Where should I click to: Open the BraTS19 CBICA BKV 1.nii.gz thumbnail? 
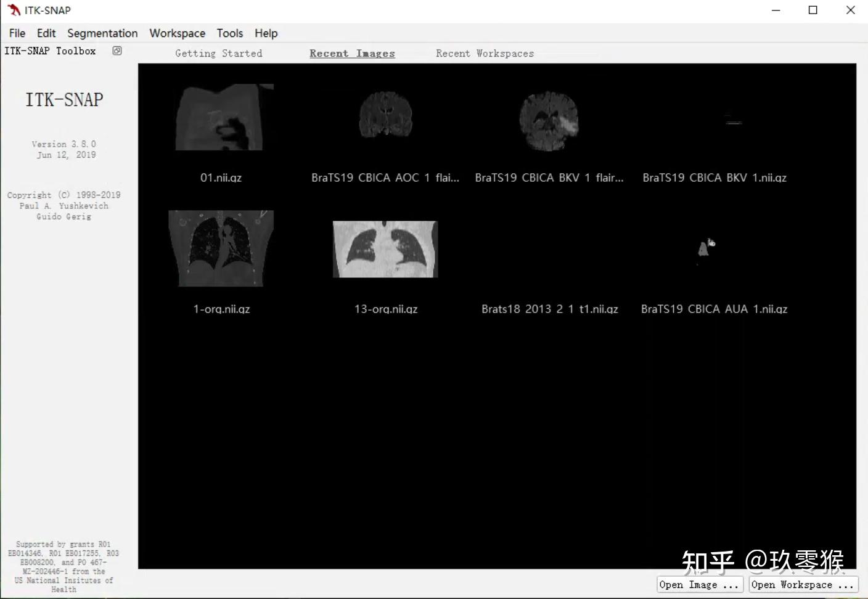(733, 120)
